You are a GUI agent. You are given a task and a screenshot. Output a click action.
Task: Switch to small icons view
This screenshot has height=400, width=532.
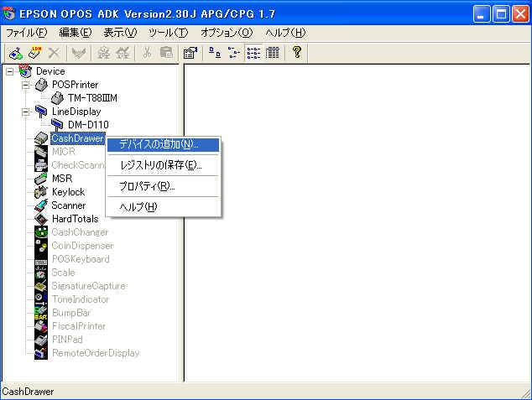(x=234, y=53)
